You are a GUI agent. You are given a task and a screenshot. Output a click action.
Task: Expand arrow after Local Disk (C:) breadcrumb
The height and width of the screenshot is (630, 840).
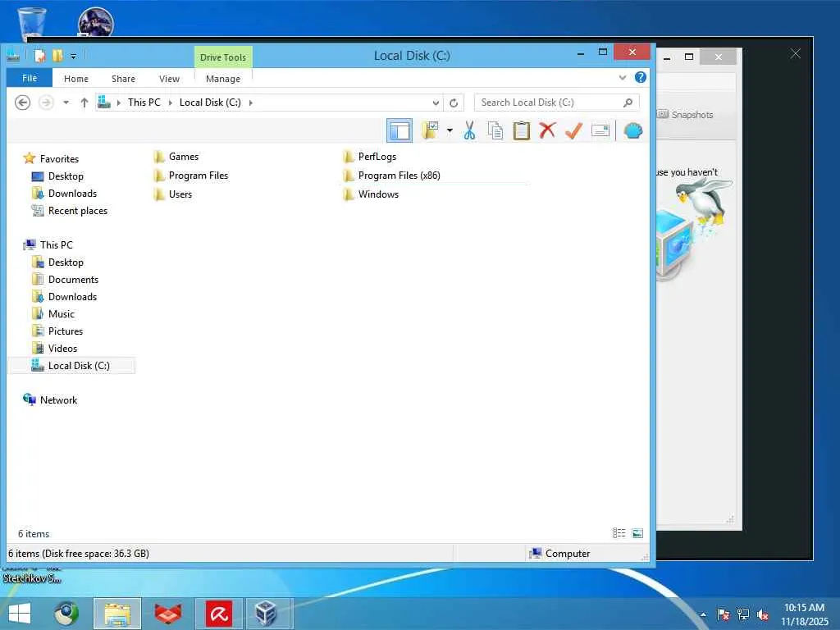(251, 103)
